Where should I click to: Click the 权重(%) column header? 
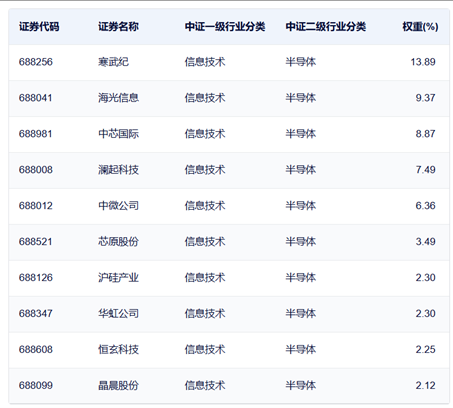420,27
